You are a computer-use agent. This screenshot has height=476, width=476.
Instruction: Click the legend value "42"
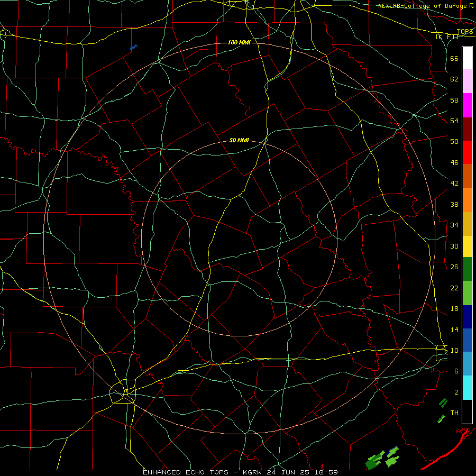(454, 184)
